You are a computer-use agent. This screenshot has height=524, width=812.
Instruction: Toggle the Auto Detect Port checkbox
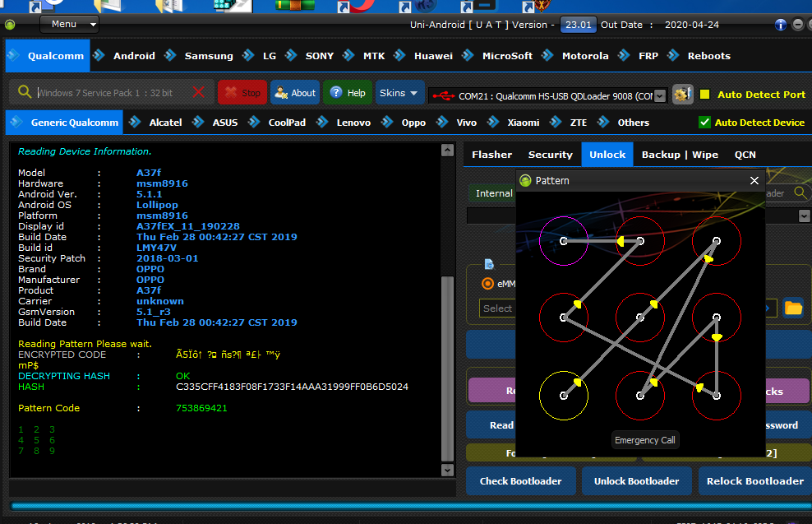[705, 95]
